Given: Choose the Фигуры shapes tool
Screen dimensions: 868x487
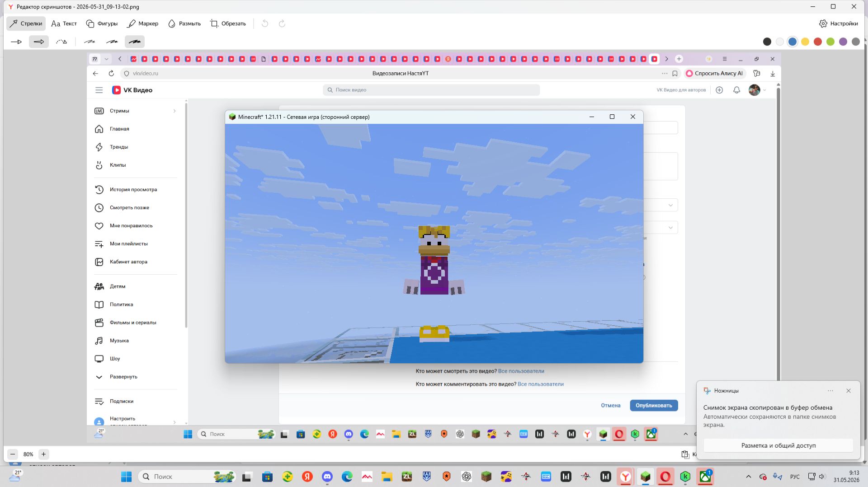Looking at the screenshot, I should 102,23.
